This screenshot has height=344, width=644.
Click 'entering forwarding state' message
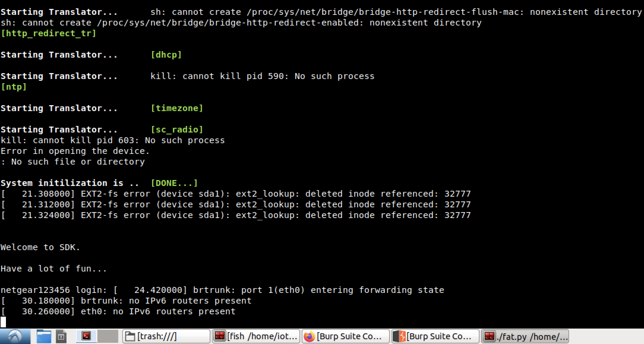click(377, 290)
